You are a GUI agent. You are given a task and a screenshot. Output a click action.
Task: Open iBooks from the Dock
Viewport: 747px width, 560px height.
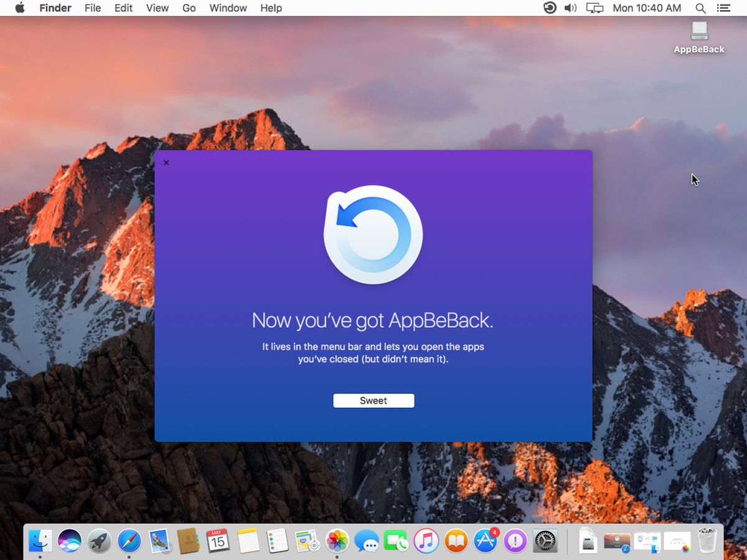(x=456, y=541)
